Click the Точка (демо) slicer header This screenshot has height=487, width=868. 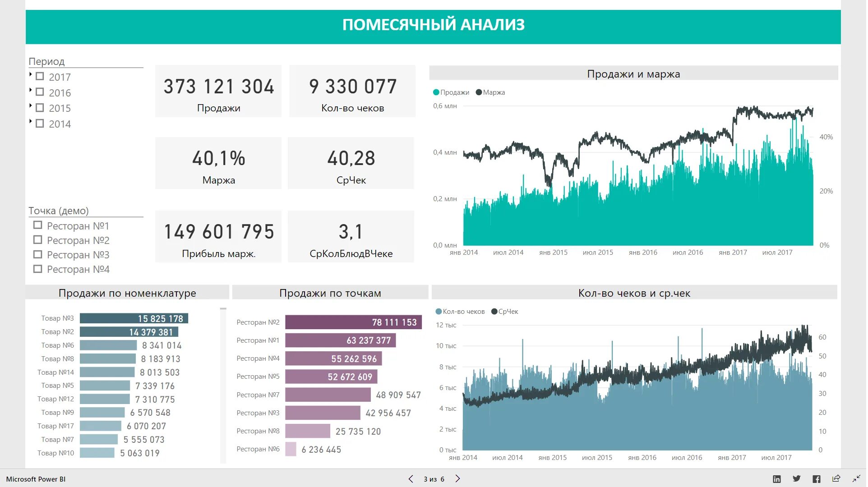tap(59, 211)
